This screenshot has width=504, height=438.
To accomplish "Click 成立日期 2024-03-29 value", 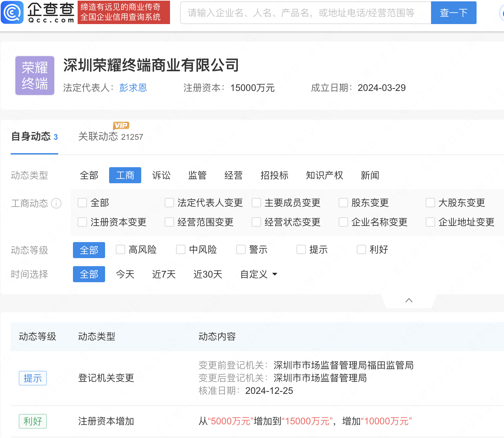I will (382, 88).
